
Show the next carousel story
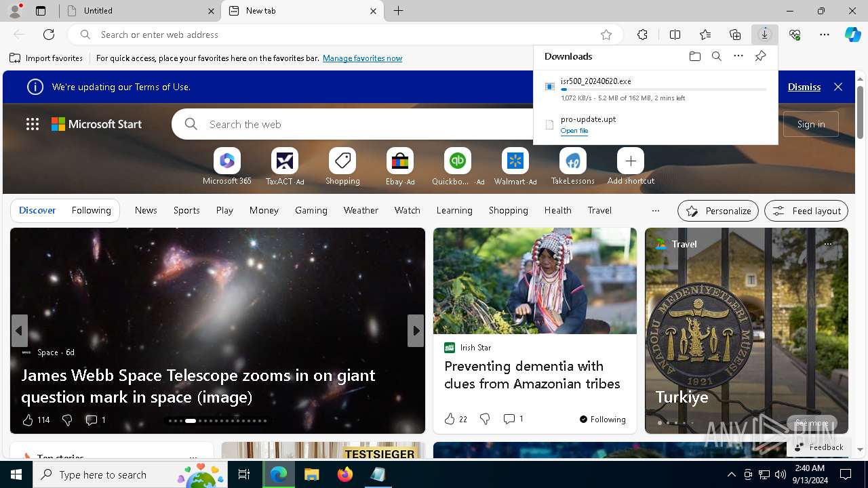tap(416, 331)
